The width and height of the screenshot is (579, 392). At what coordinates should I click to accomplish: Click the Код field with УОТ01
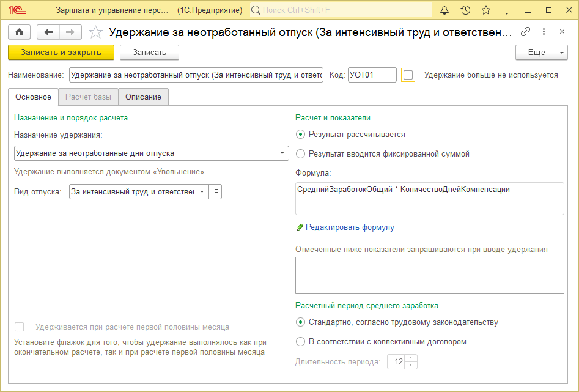[372, 75]
